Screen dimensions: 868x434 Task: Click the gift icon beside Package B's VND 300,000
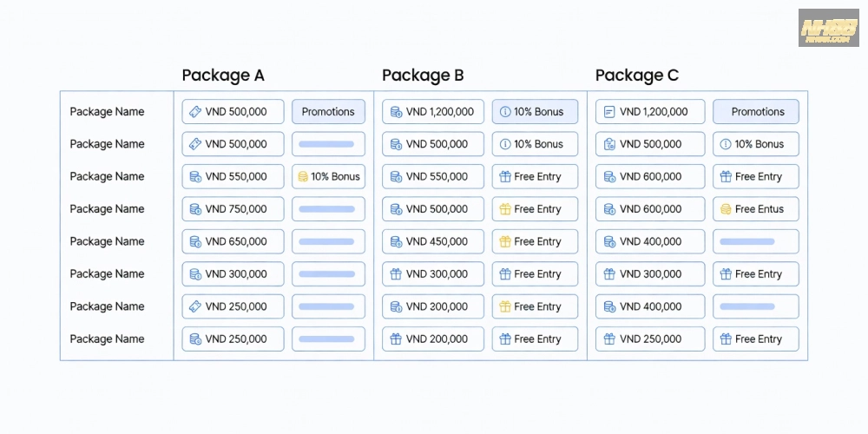coord(396,274)
